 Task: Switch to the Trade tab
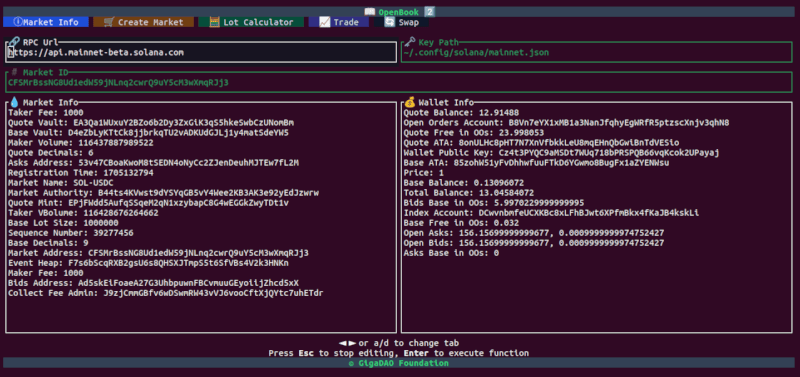pos(339,22)
